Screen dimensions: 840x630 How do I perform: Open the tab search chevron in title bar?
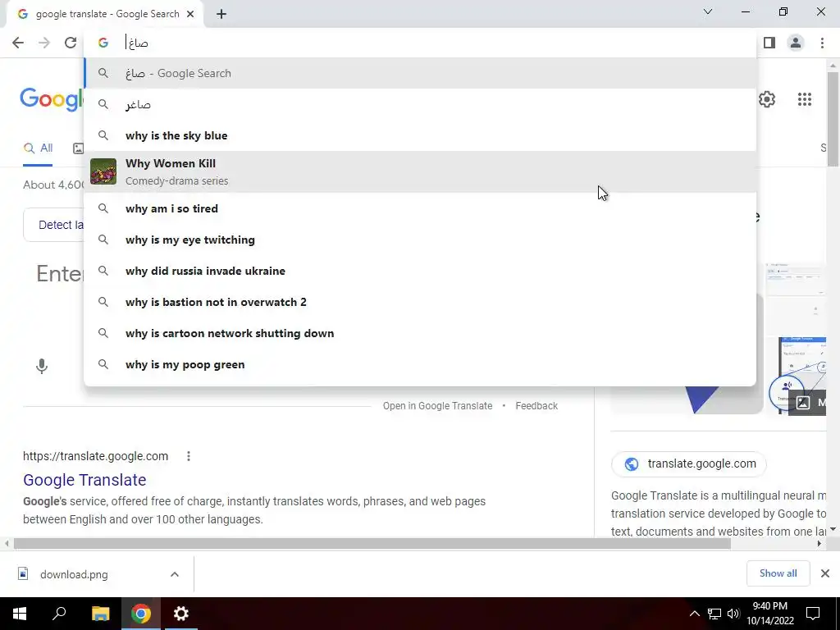point(708,11)
